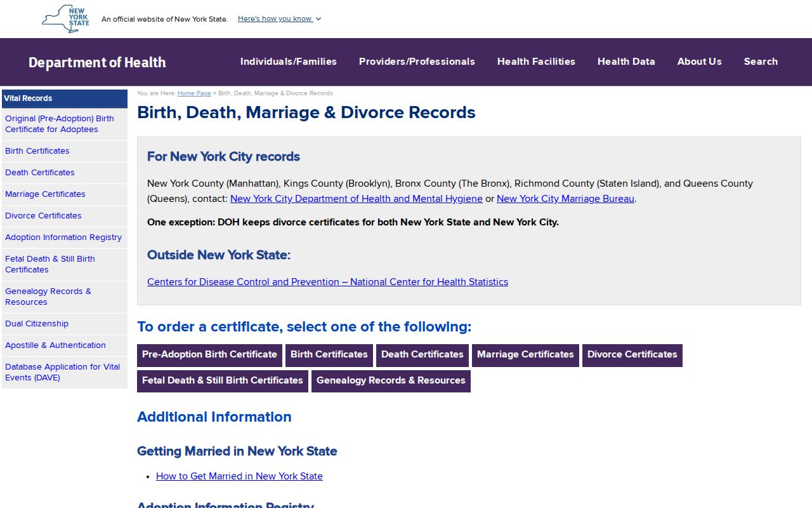Screen dimensions: 812x508
Task: Visit New York City Marriage Bureau link
Action: (x=565, y=199)
